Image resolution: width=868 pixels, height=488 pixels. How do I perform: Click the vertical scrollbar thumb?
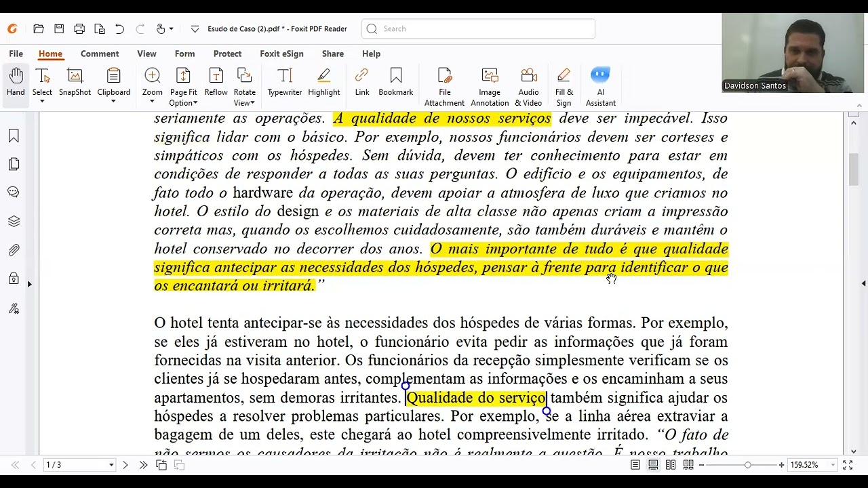[854, 169]
